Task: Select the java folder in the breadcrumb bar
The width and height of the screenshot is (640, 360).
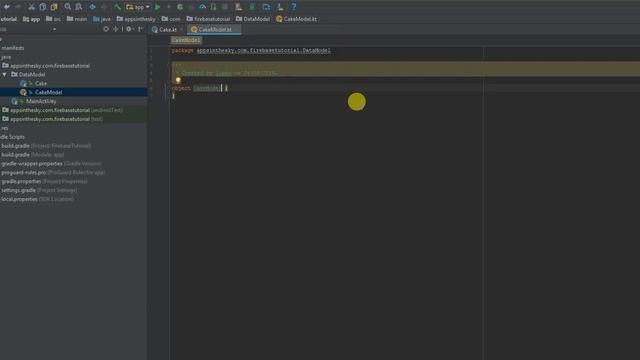Action: pos(102,19)
